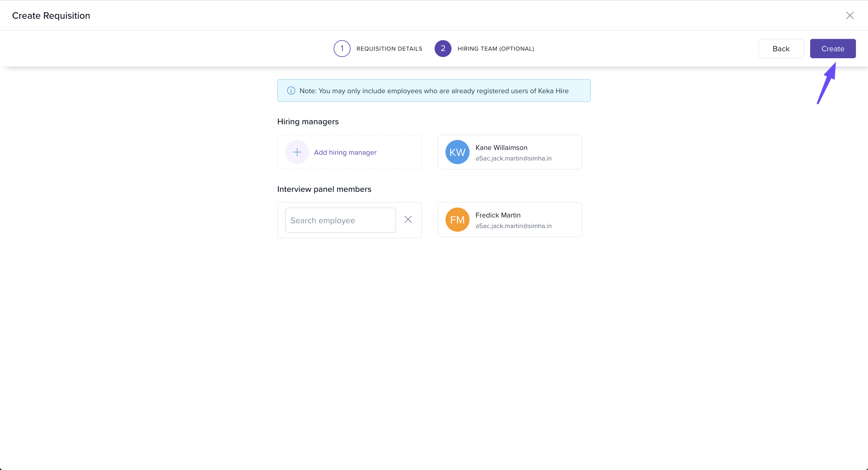
Task: Click step 1 circle for Requisition Details
Action: (342, 49)
